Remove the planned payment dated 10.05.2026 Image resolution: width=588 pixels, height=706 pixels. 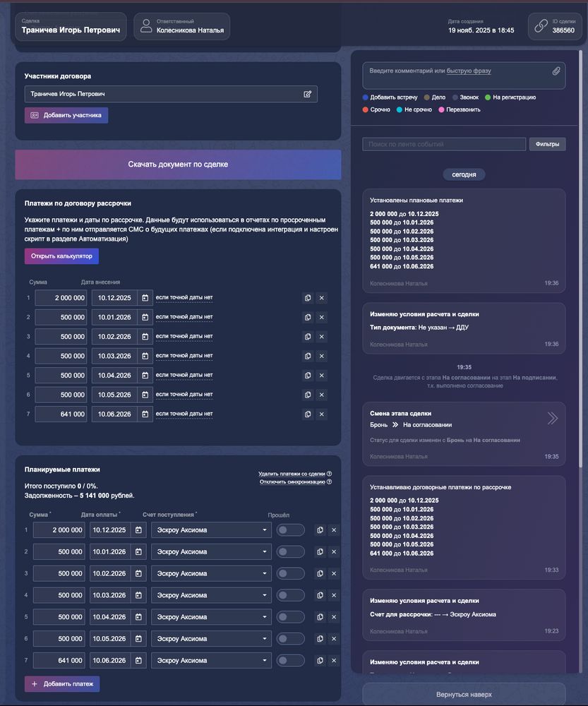click(x=334, y=639)
